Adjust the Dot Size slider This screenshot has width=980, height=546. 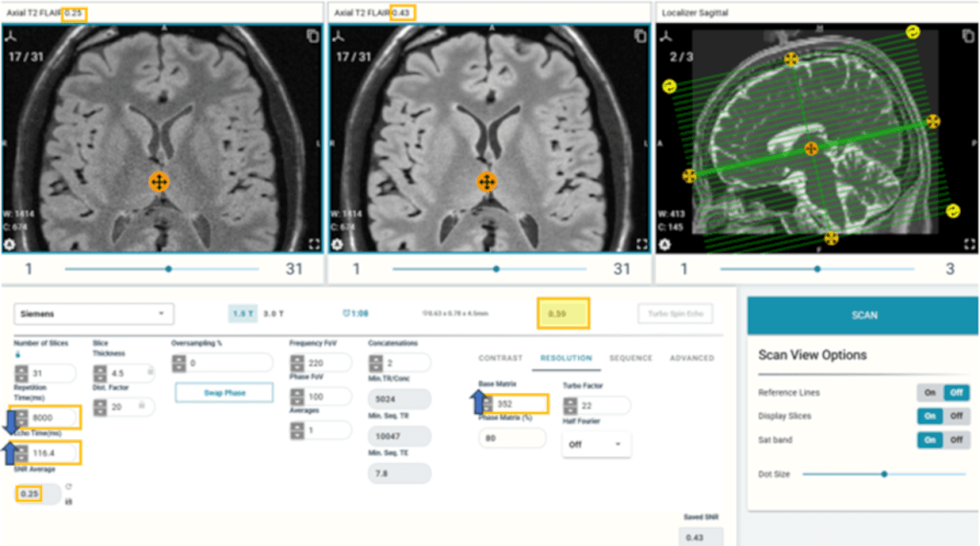click(x=883, y=473)
